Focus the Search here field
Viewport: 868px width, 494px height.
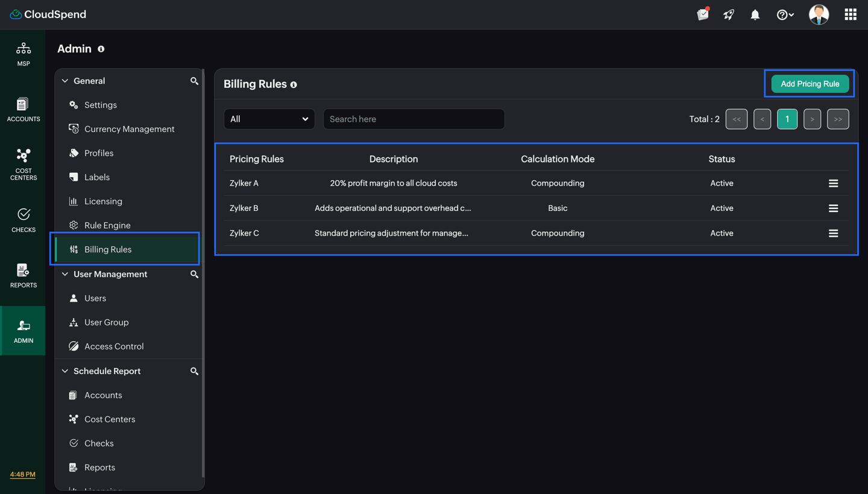(414, 119)
